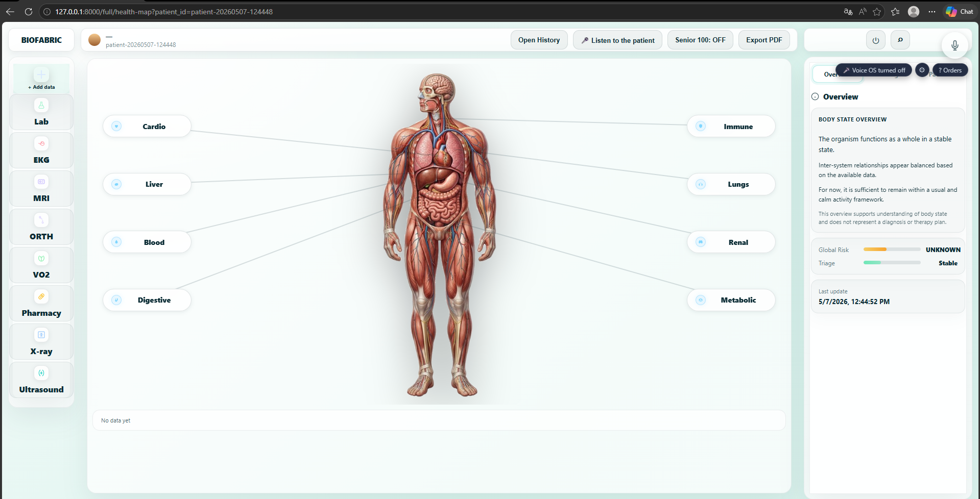Open the browser profile avatar

pyautogui.click(x=914, y=12)
